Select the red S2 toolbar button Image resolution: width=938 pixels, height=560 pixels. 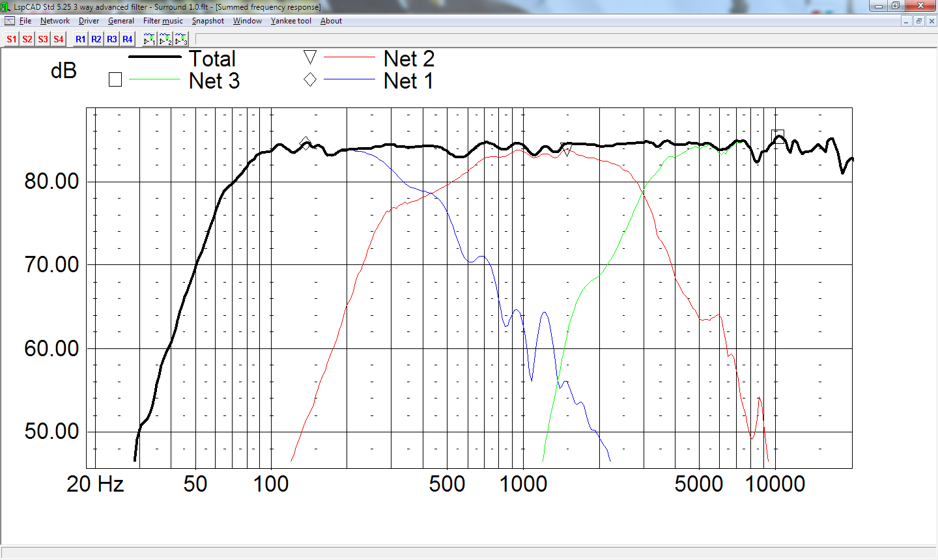click(27, 39)
